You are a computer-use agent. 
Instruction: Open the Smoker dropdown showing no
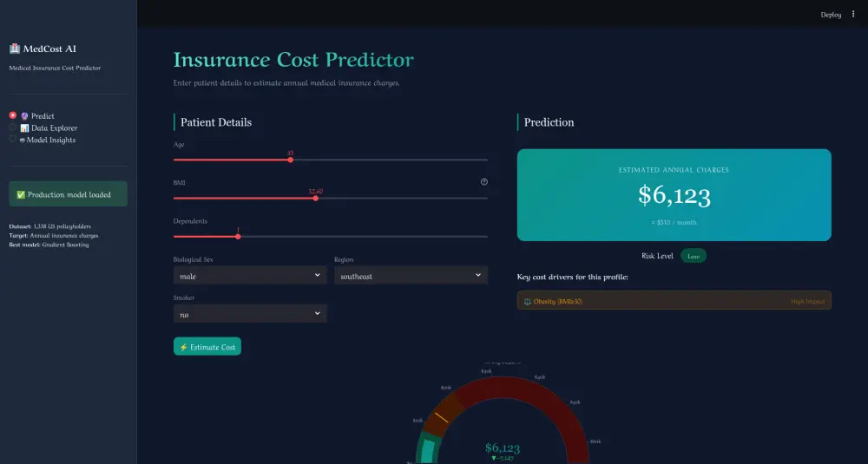click(x=250, y=314)
